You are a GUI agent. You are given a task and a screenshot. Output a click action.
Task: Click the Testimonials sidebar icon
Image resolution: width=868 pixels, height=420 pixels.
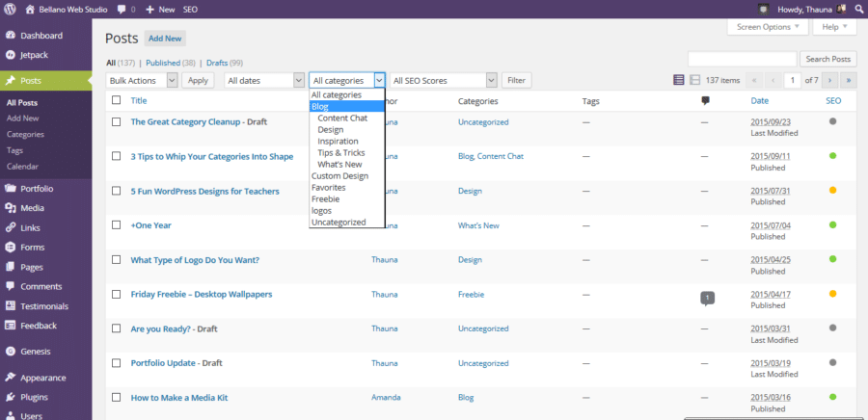click(x=10, y=306)
